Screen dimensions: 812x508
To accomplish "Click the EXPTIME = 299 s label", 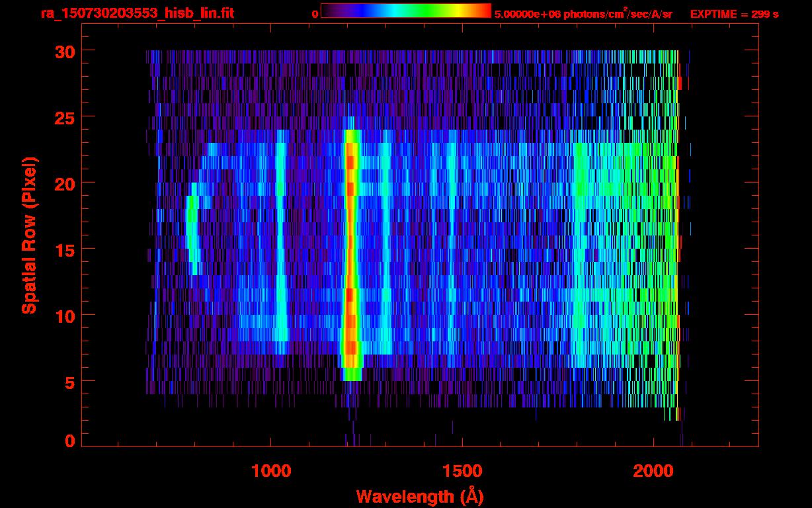I will point(734,14).
